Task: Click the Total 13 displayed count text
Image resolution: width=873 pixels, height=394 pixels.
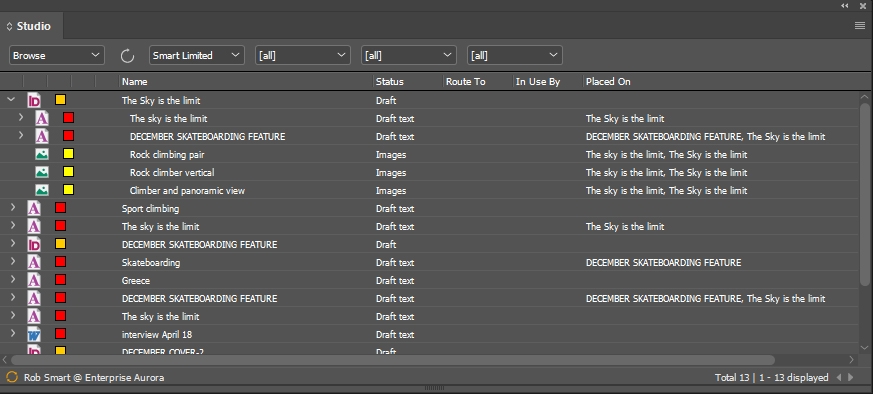Action: [772, 377]
